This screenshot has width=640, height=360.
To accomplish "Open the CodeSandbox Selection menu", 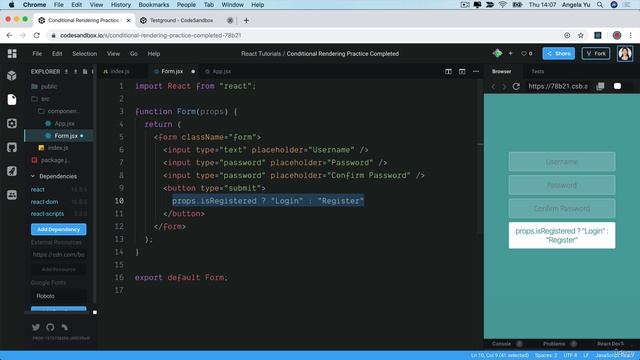I will tap(84, 53).
